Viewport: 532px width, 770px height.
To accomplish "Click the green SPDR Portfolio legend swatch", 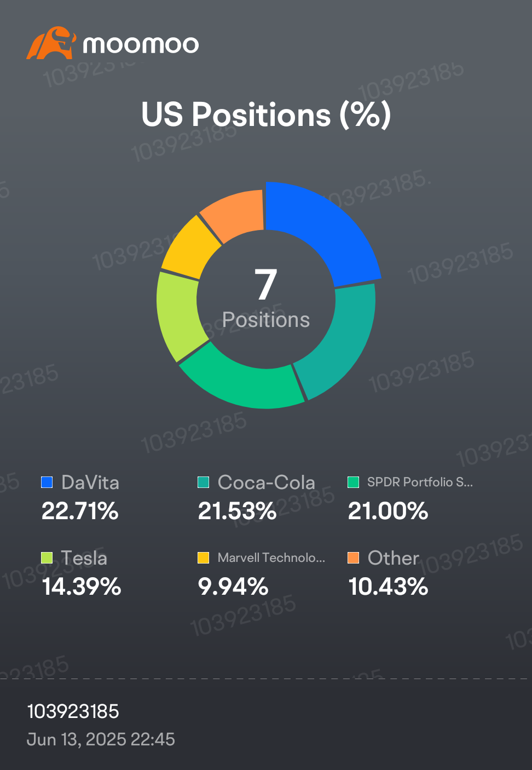I will coord(354,482).
